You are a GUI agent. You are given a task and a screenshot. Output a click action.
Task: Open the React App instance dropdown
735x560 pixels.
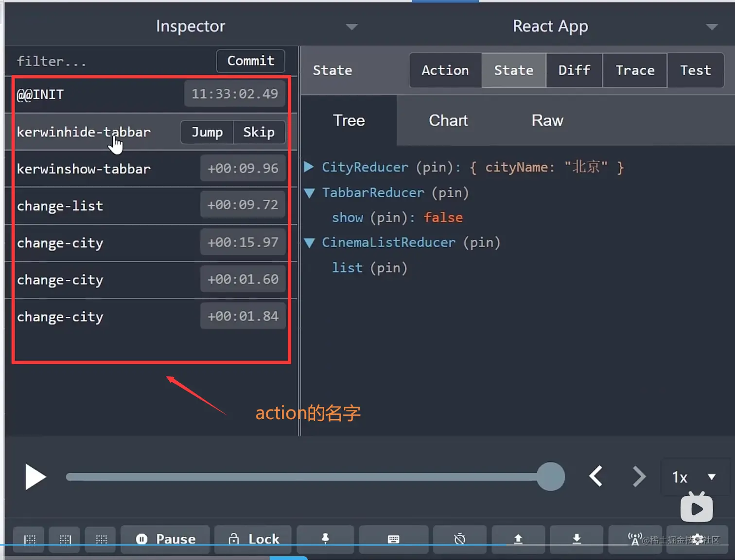[x=712, y=27]
